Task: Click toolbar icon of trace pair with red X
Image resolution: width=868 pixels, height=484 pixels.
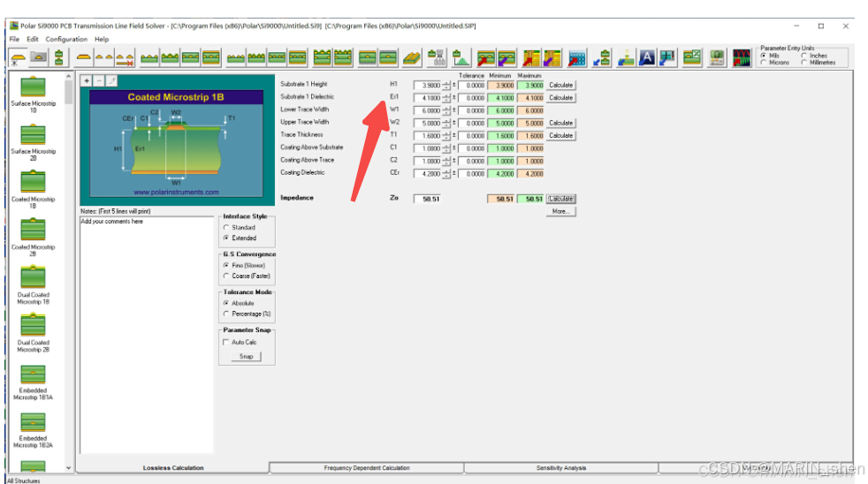Action: coord(126,57)
